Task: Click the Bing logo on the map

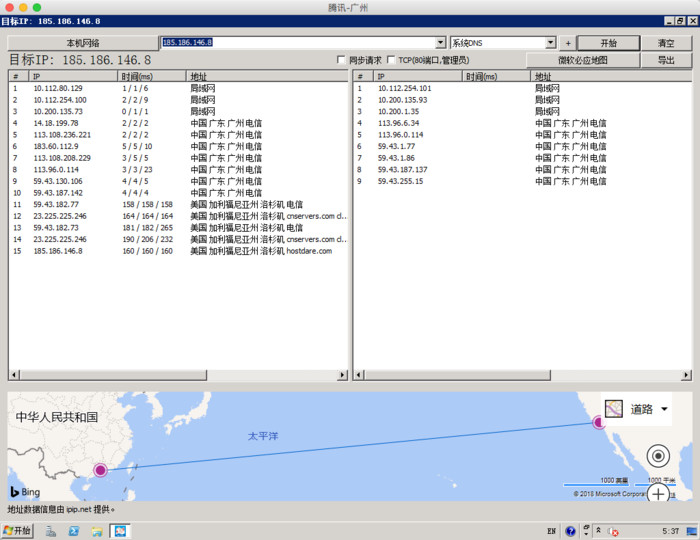Action: pos(25,492)
